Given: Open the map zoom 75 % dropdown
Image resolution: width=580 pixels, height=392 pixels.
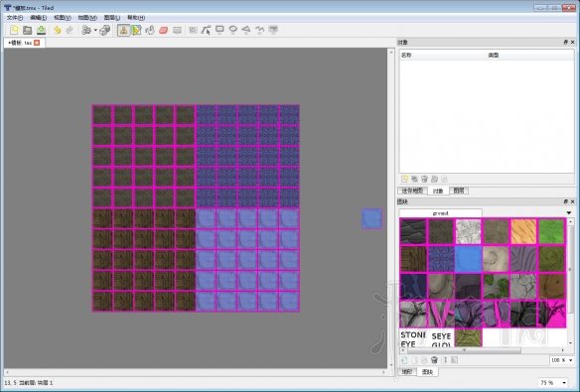Looking at the screenshot, I should 553,383.
